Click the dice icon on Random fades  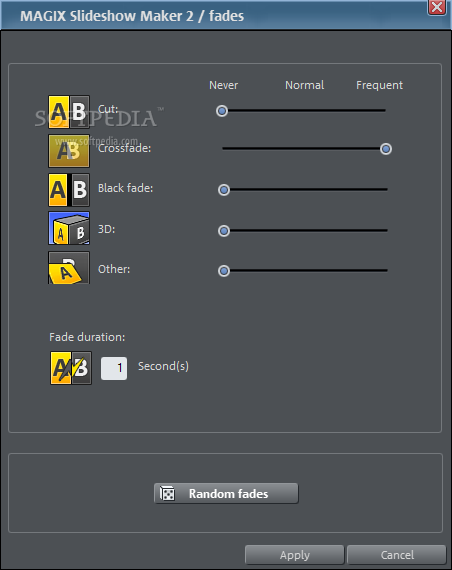[167, 494]
